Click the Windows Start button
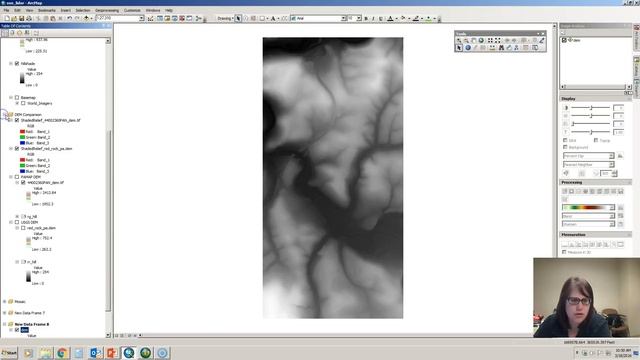640x360 pixels. click(9, 353)
